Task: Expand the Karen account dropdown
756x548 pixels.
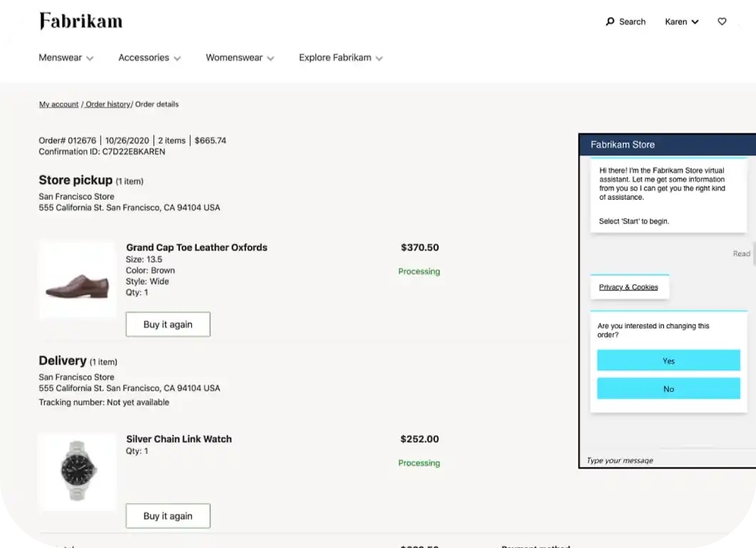Action: (681, 21)
